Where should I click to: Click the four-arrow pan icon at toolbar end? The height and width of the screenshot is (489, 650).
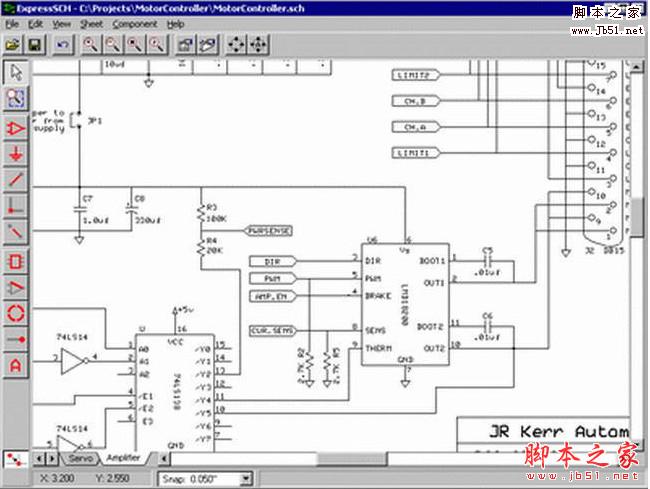[x=258, y=44]
